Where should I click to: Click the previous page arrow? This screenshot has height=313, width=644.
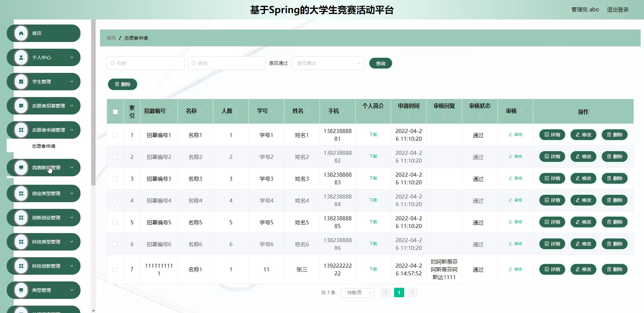(385, 293)
